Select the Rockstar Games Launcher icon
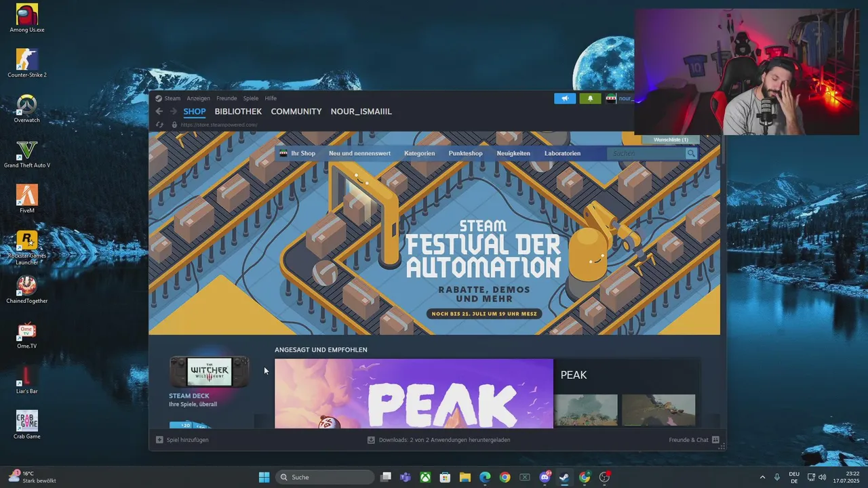Image resolution: width=868 pixels, height=488 pixels. click(x=27, y=247)
